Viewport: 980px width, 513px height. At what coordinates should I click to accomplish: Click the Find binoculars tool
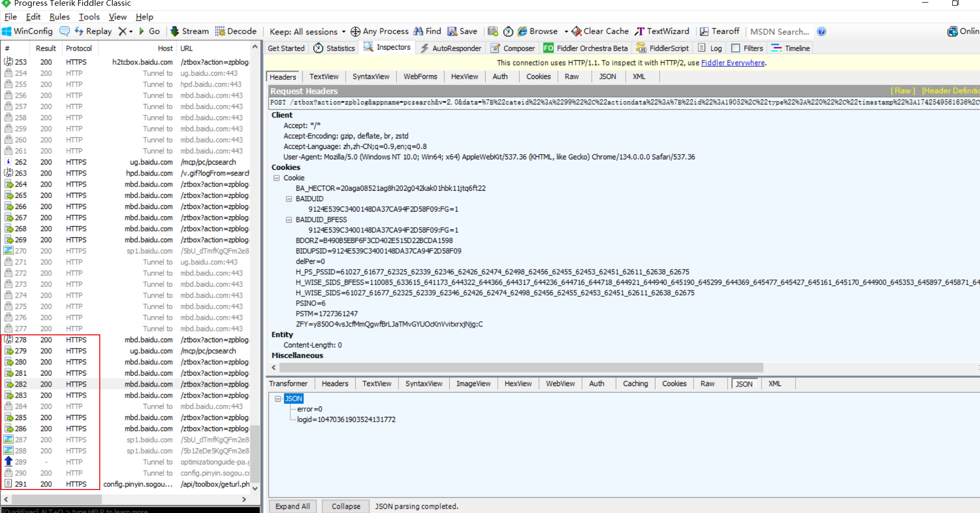coord(427,31)
